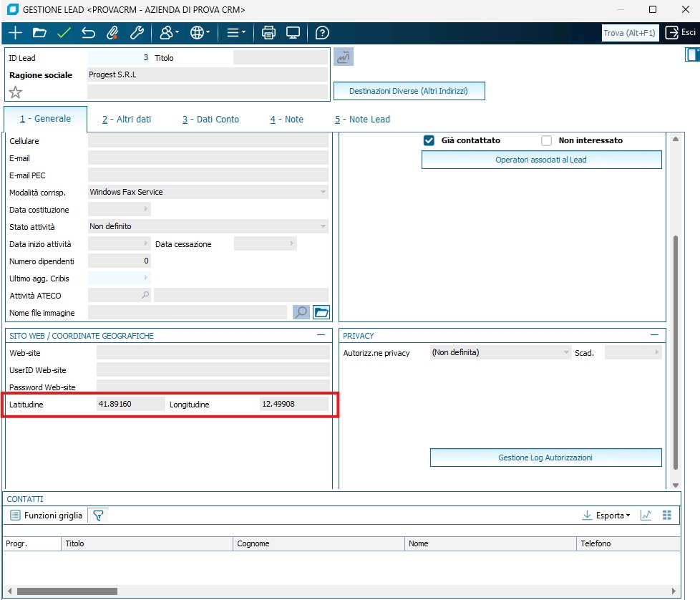Click the paperclip attachments icon

point(112,33)
